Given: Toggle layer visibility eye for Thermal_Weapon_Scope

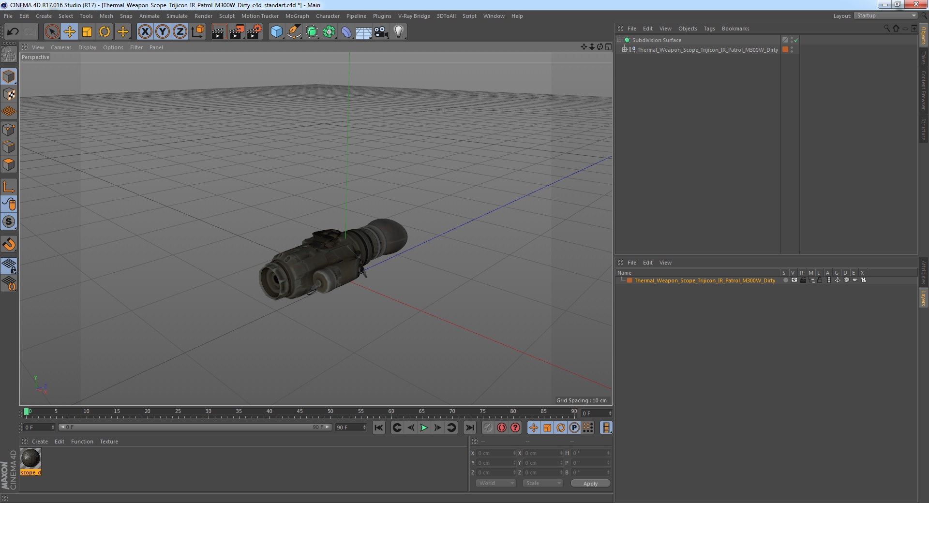Looking at the screenshot, I should 794,280.
